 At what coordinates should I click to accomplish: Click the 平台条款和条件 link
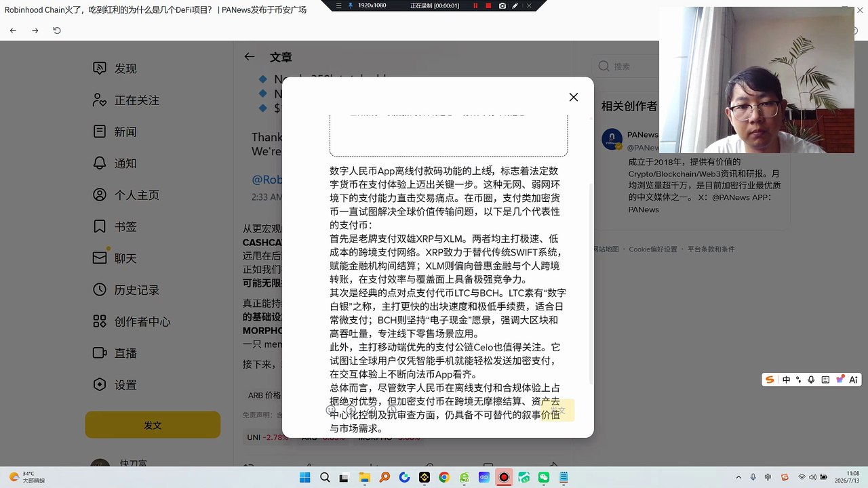point(711,249)
